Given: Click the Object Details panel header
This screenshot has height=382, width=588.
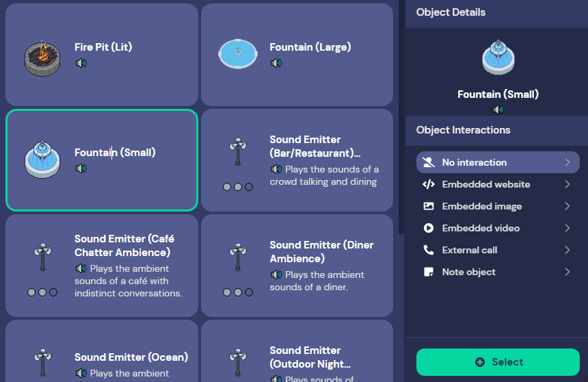Looking at the screenshot, I should [x=451, y=12].
